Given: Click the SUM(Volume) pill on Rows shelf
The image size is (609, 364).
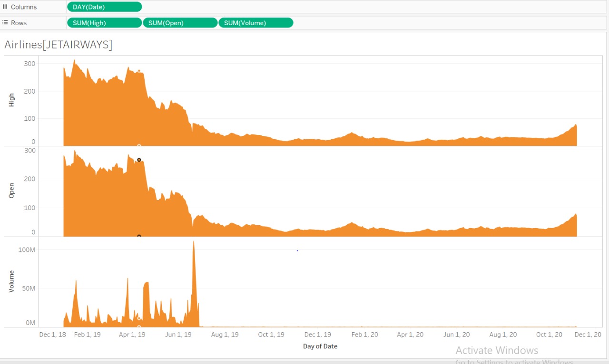Looking at the screenshot, I should pyautogui.click(x=256, y=23).
